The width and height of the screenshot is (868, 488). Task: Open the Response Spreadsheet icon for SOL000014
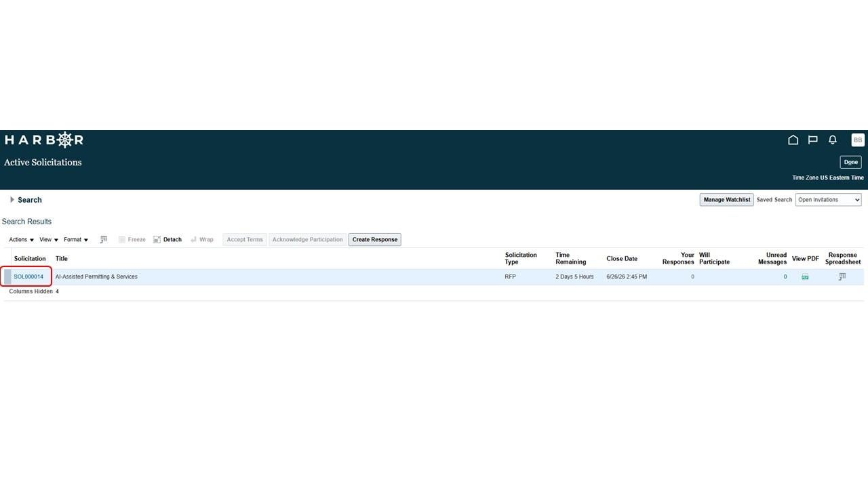click(x=842, y=277)
